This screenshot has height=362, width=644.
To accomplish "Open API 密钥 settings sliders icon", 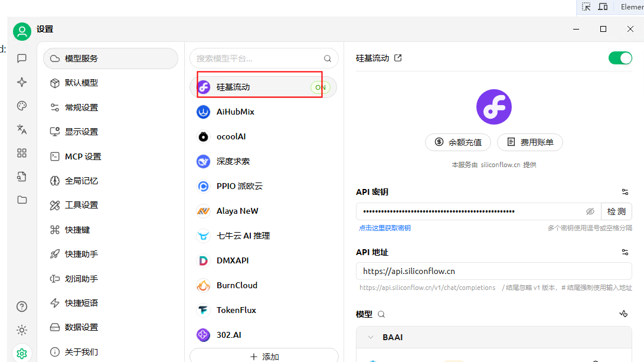I will (x=625, y=192).
